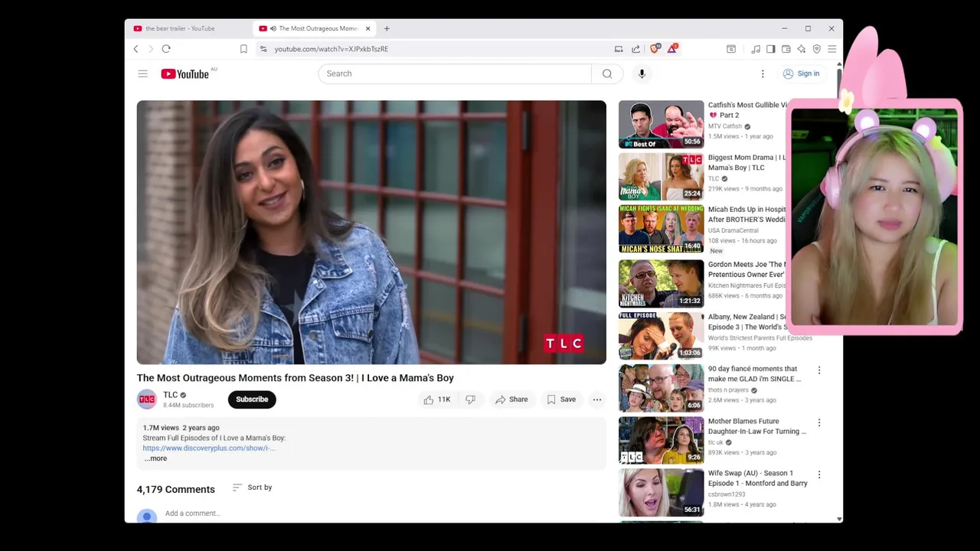Open site settings icon beside the URL
The image size is (980, 551).
coord(263,49)
